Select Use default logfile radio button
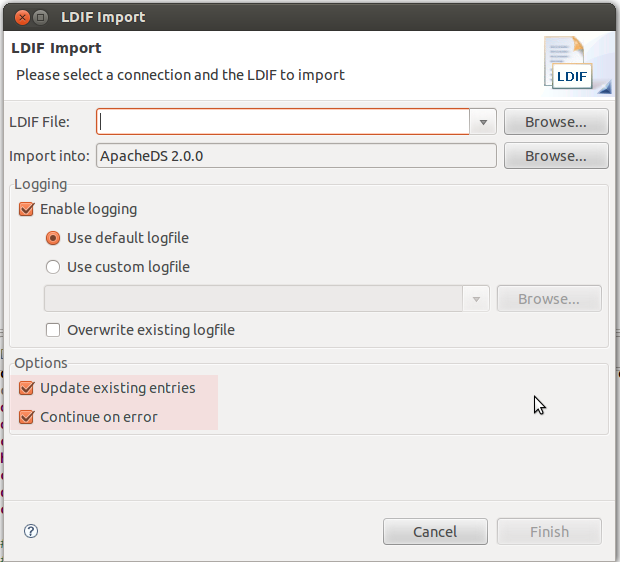Image resolution: width=620 pixels, height=562 pixels. coord(53,238)
